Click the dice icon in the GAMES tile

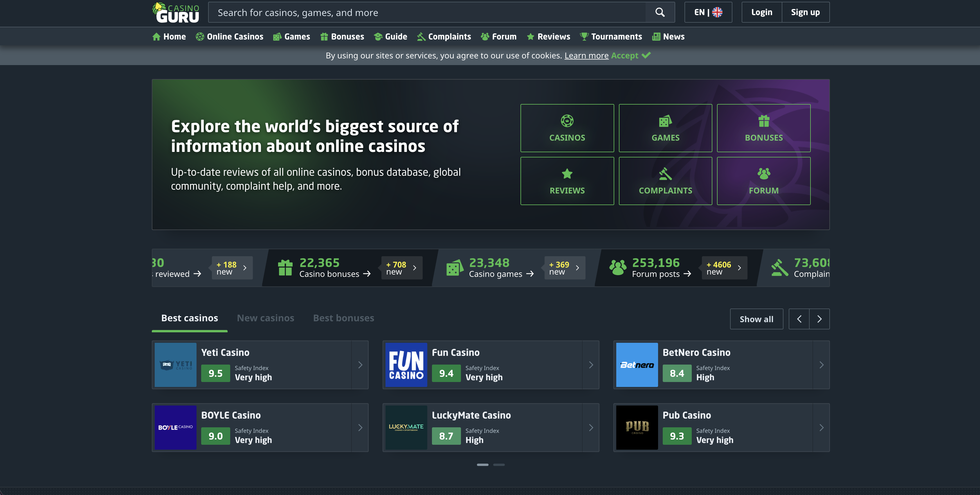665,121
